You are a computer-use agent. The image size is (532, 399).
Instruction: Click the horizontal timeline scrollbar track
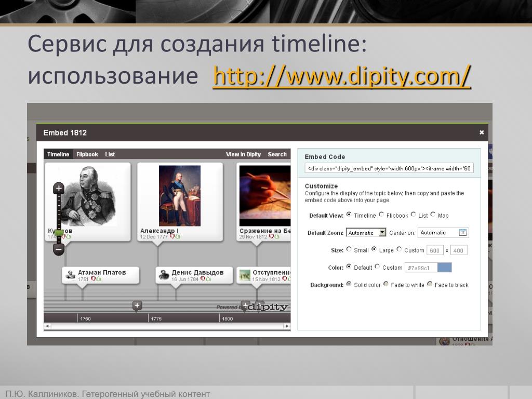[167, 326]
